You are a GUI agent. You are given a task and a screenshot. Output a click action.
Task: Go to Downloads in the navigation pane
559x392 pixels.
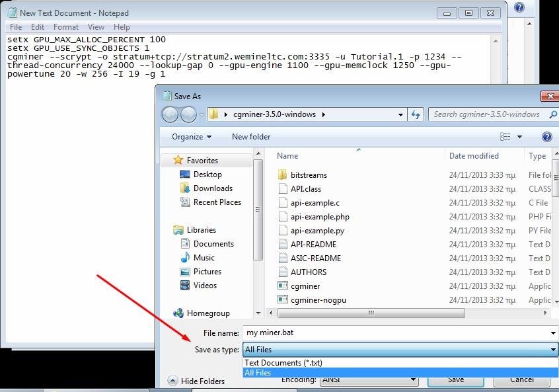pyautogui.click(x=213, y=188)
